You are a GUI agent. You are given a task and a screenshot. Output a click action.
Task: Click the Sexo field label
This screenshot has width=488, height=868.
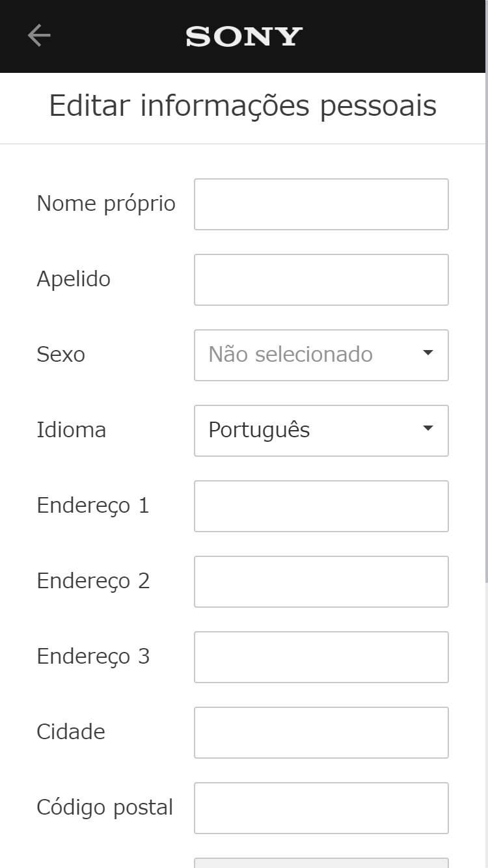(x=61, y=355)
